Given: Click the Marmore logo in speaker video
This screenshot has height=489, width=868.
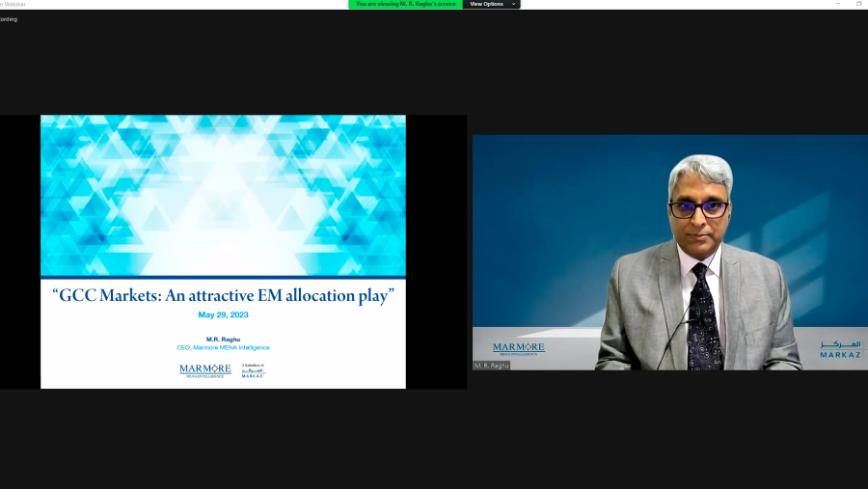Looking at the screenshot, I should pos(518,348).
